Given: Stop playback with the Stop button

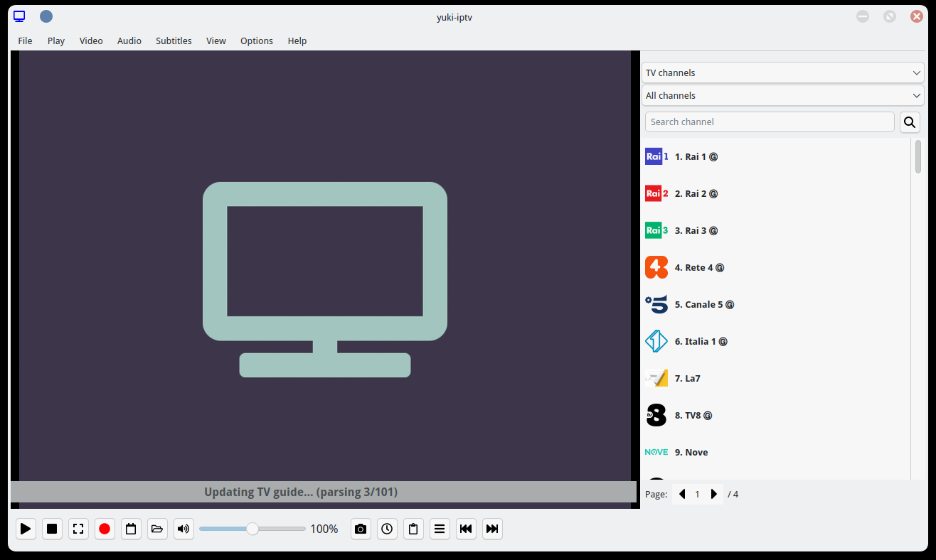Looking at the screenshot, I should click(52, 529).
